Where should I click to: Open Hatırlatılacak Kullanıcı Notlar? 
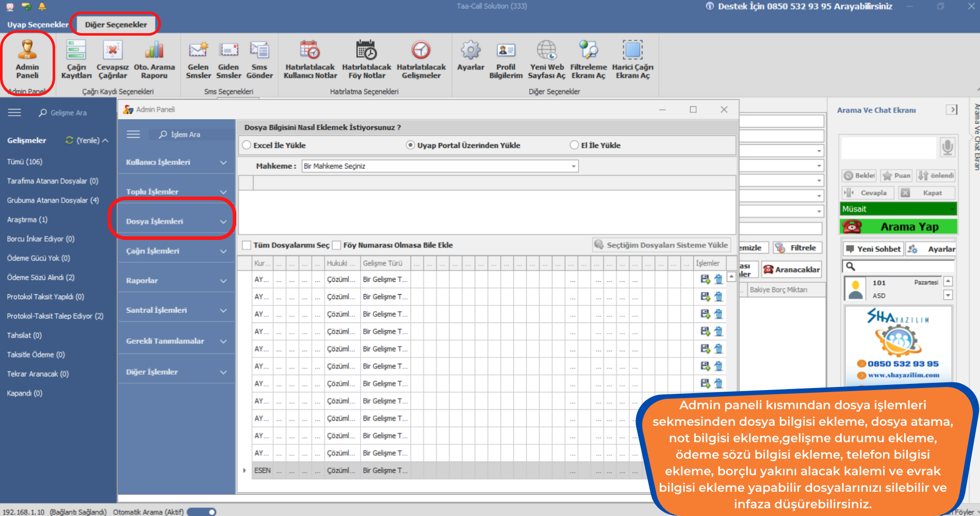tap(310, 59)
